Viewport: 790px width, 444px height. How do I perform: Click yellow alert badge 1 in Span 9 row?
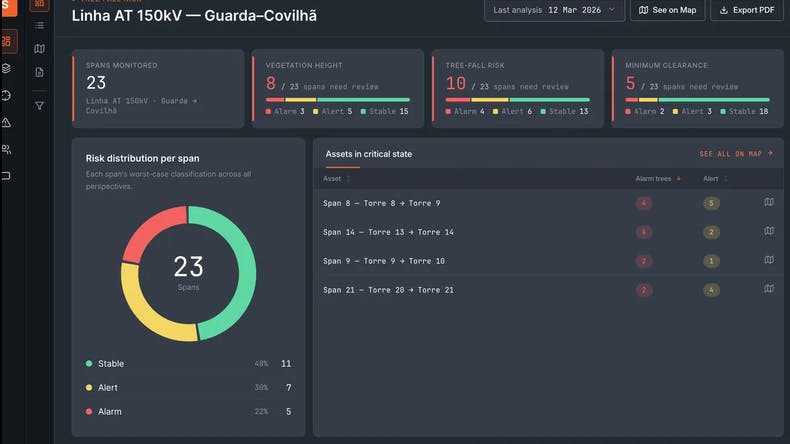(x=711, y=261)
